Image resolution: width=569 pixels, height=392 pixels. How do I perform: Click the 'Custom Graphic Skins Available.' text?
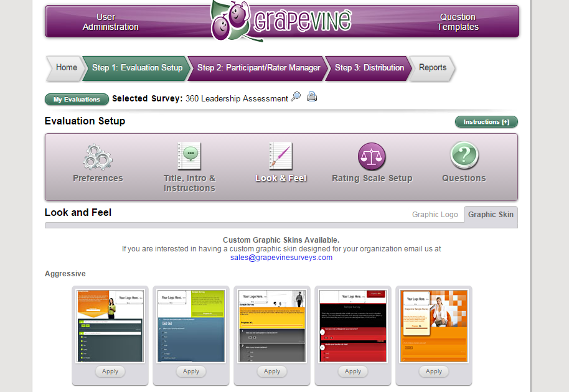281,240
